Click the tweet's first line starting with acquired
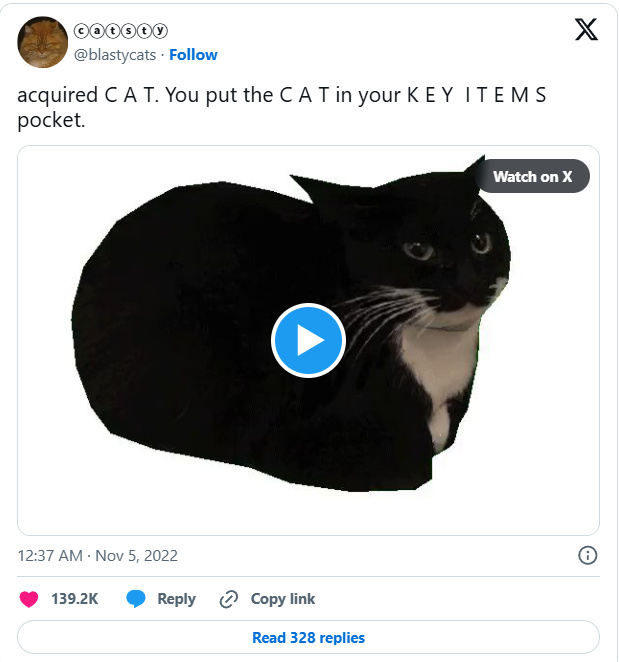 click(x=282, y=95)
